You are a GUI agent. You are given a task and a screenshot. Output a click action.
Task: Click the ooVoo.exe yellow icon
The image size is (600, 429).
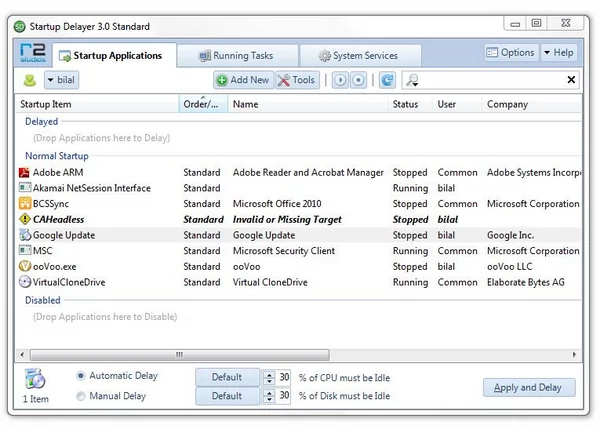pyautogui.click(x=25, y=266)
